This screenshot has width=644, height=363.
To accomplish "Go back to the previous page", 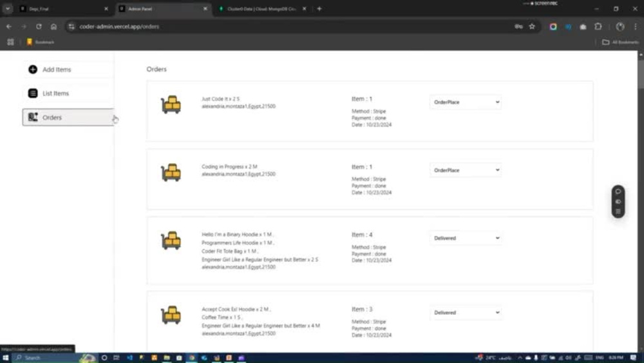I will click(9, 26).
